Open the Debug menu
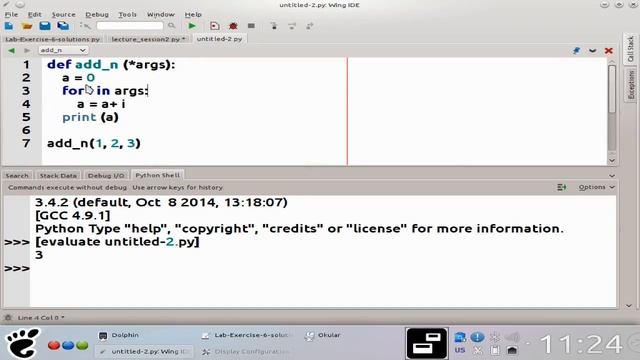The image size is (640, 360). (97, 14)
